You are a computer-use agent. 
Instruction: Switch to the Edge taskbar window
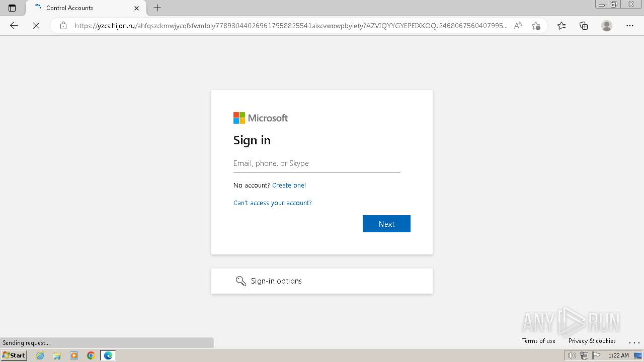click(x=108, y=355)
